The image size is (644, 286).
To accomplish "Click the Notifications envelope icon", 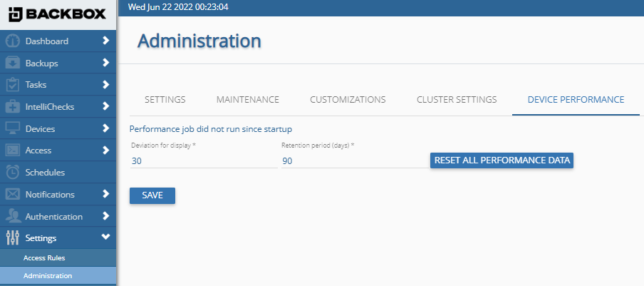I will point(12,194).
